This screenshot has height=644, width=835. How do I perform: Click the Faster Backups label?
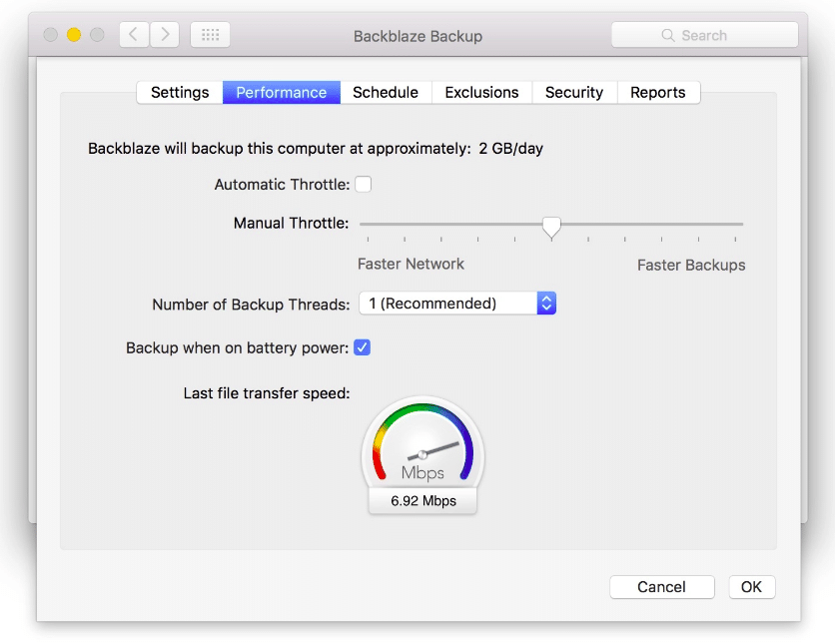[691, 265]
